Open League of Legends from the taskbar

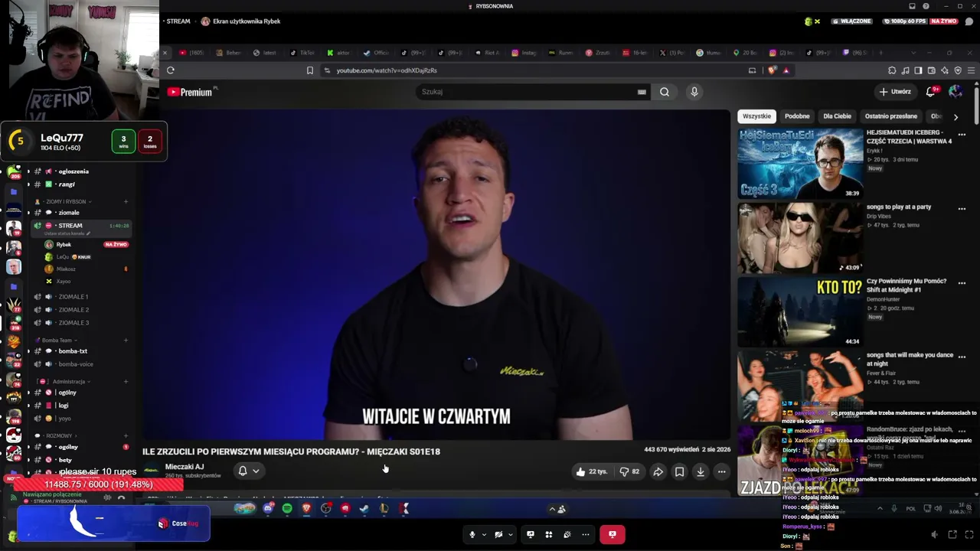click(384, 508)
